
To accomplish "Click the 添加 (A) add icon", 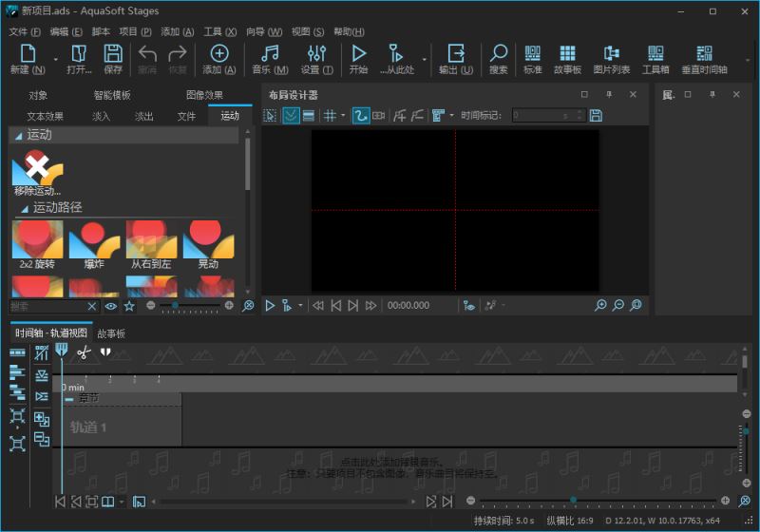I will 219,59.
